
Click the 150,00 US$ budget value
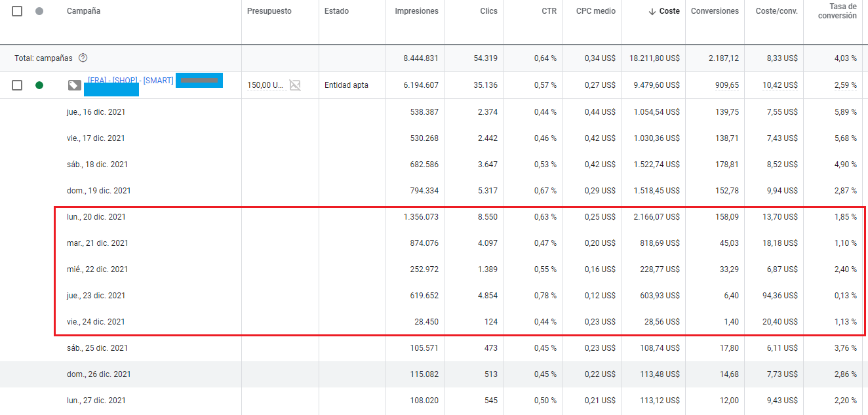265,85
